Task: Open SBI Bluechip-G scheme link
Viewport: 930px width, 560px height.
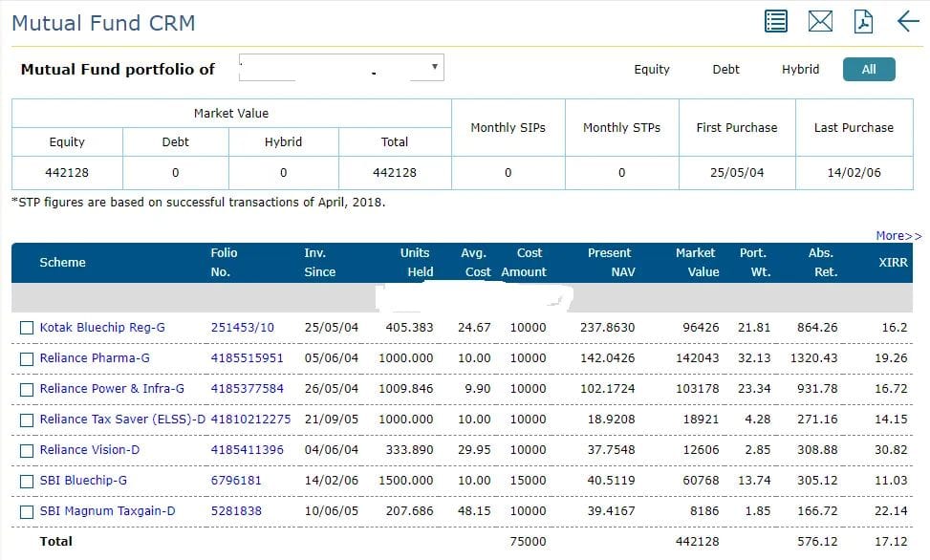Action: (x=83, y=481)
